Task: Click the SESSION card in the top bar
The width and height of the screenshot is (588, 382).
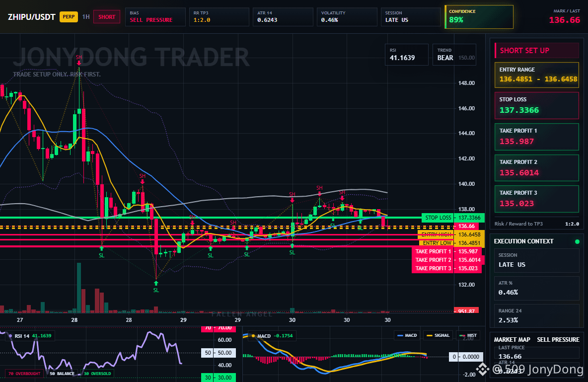Action: (x=411, y=17)
